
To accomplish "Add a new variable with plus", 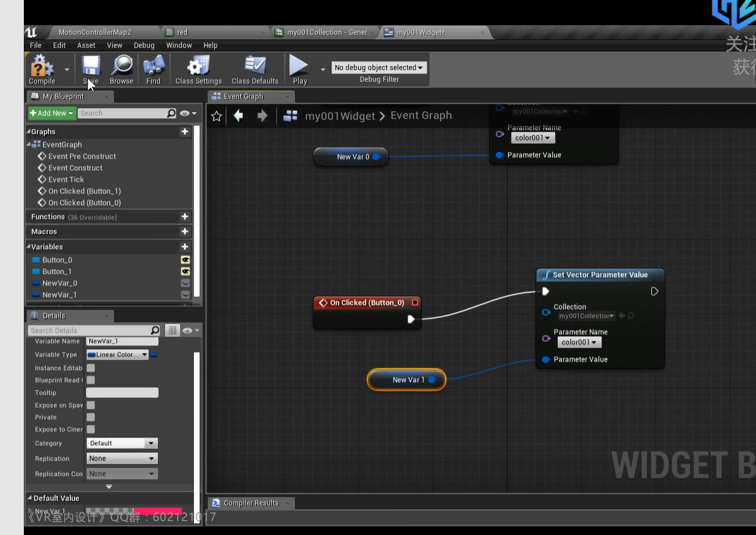I will click(185, 247).
